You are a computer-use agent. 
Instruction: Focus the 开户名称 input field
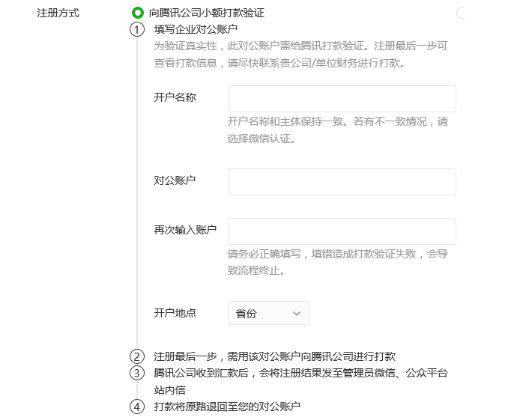coord(342,99)
